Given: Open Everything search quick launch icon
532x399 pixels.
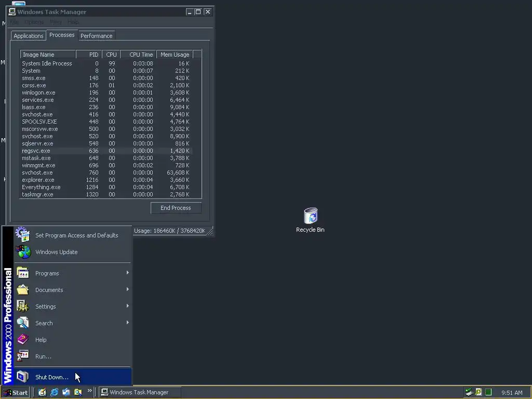Looking at the screenshot, I should coord(78,392).
